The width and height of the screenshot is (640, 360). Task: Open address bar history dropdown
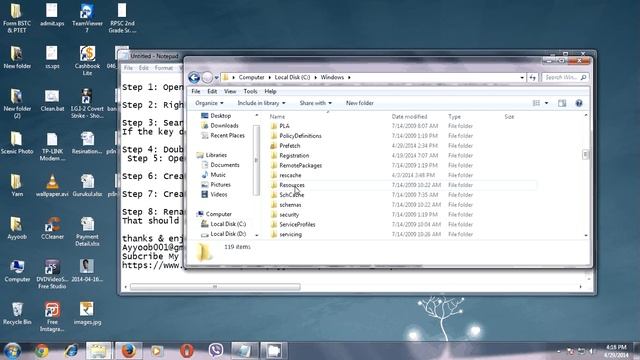522,77
